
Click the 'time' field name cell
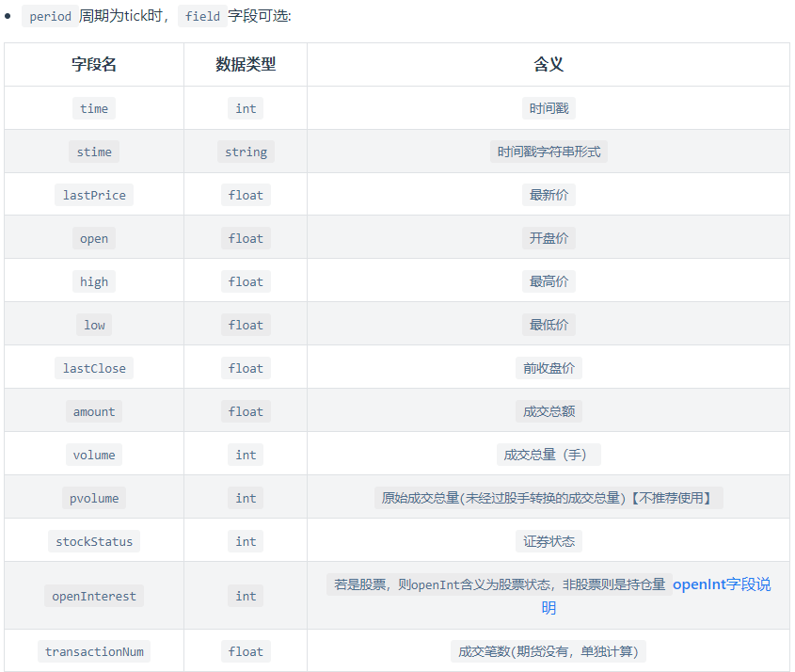coord(94,108)
